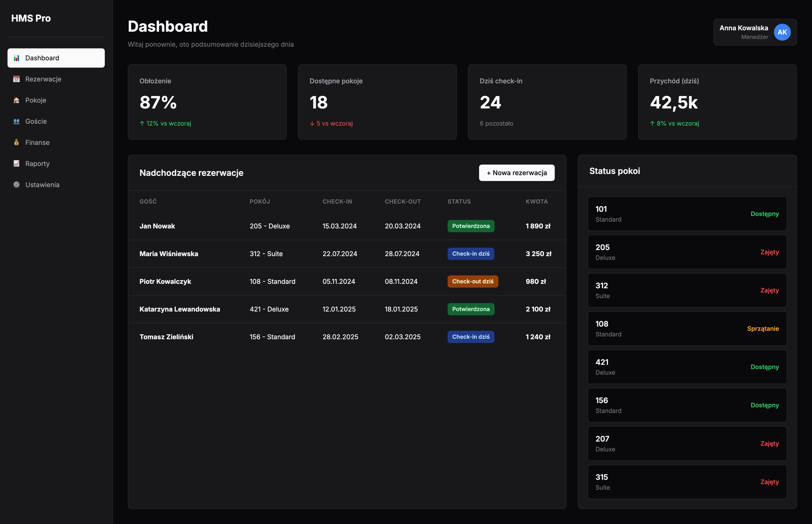Click the Przychód (dziś) stat card

coord(717,102)
